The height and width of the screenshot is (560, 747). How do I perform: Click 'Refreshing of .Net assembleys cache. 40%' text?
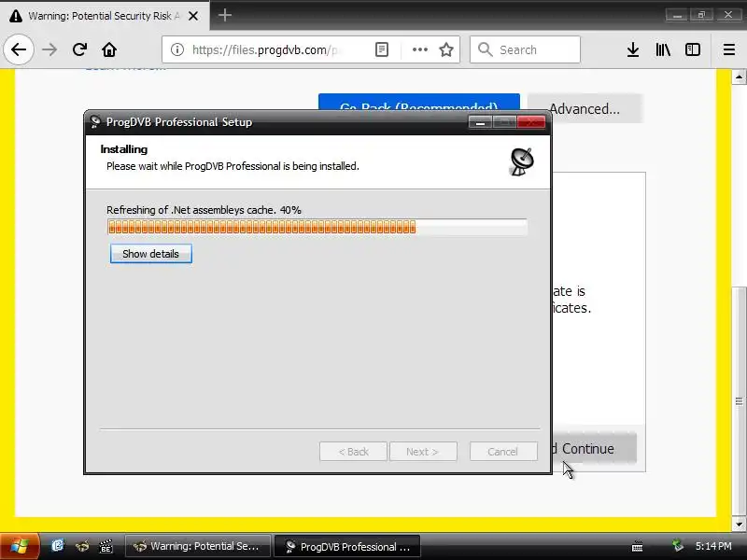[204, 210]
